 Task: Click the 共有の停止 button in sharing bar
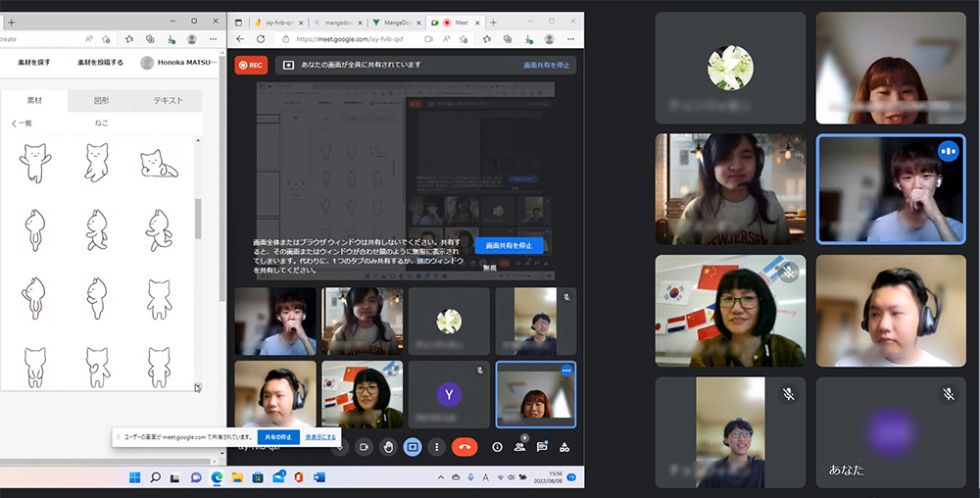[278, 437]
